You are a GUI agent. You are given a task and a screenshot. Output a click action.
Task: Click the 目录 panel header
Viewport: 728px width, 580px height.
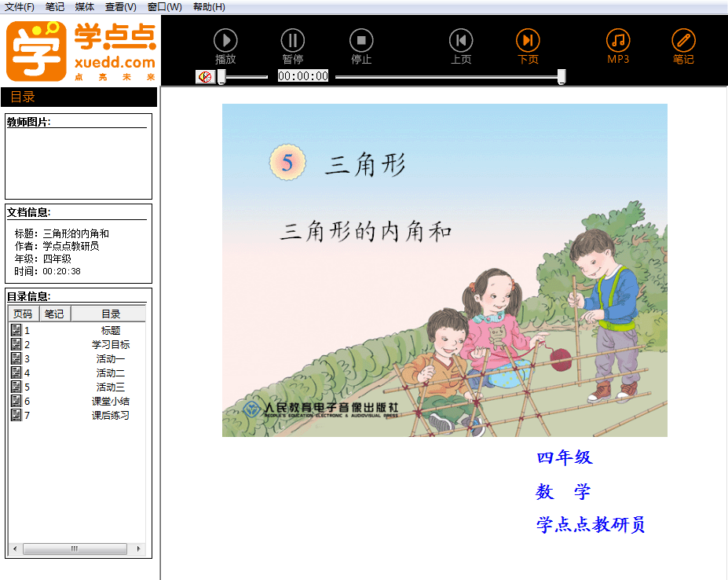point(79,97)
